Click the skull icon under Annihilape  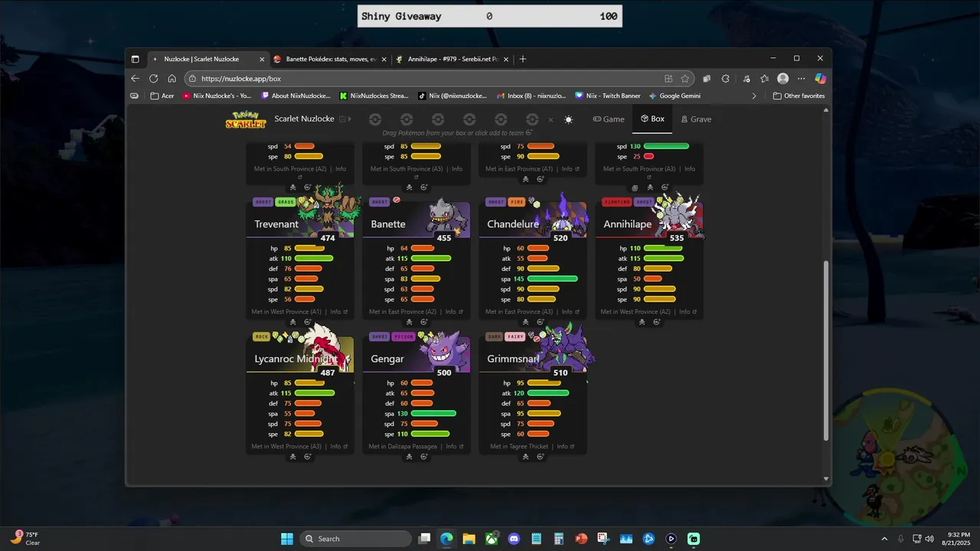(642, 322)
